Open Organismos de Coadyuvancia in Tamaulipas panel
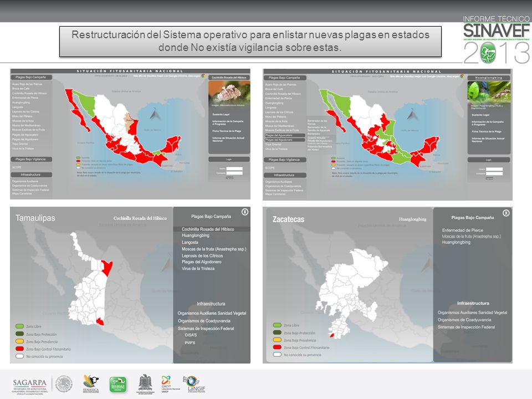 pos(204,321)
